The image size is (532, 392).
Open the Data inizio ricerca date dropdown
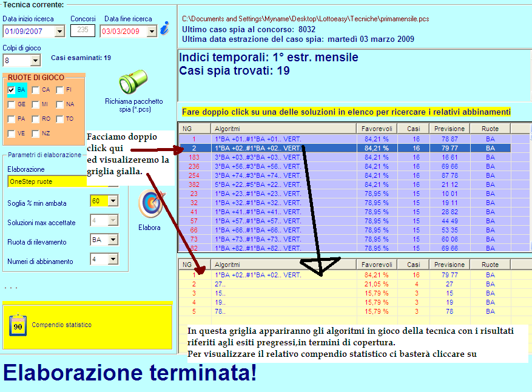pos(59,32)
